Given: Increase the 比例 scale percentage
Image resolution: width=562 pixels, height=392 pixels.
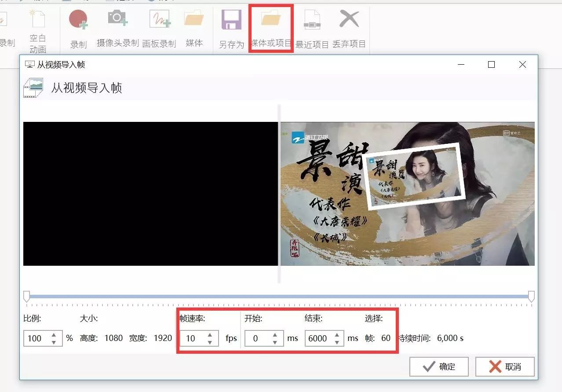Looking at the screenshot, I should [54, 335].
